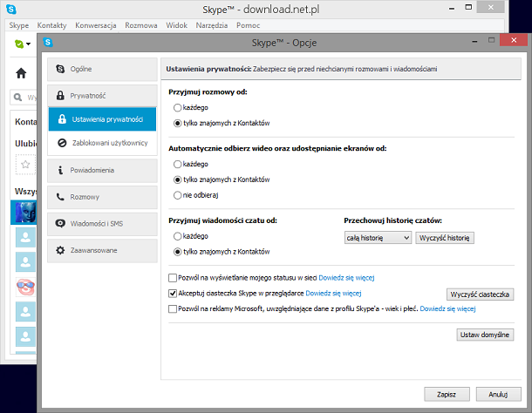
Task: Select the nie odbieraj video option
Action: (x=177, y=196)
